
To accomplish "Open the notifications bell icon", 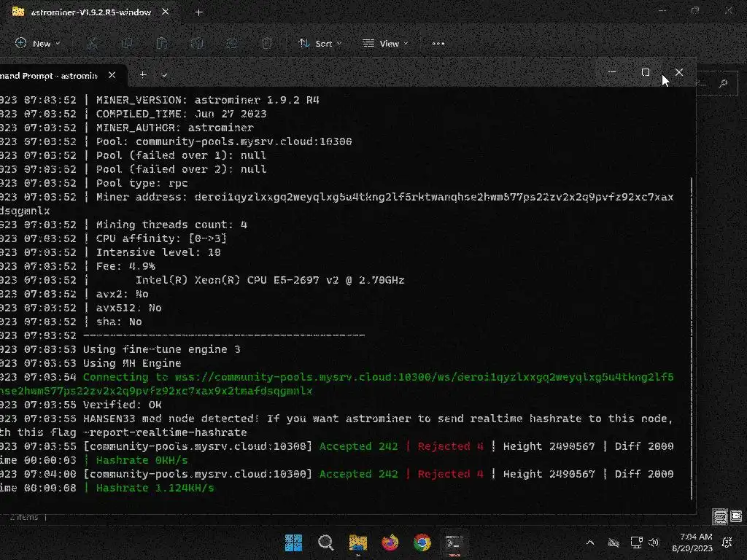I will [x=727, y=542].
